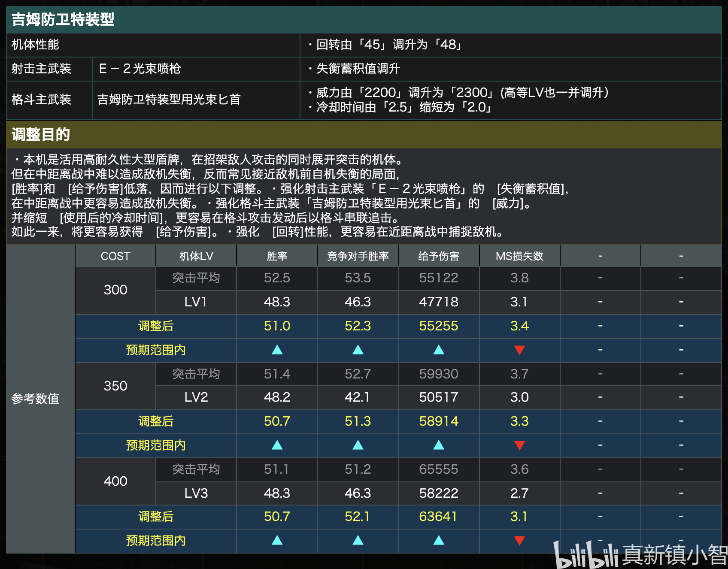Click the 吉姆防卫特装型 title header
This screenshot has width=728, height=569.
coord(63,19)
